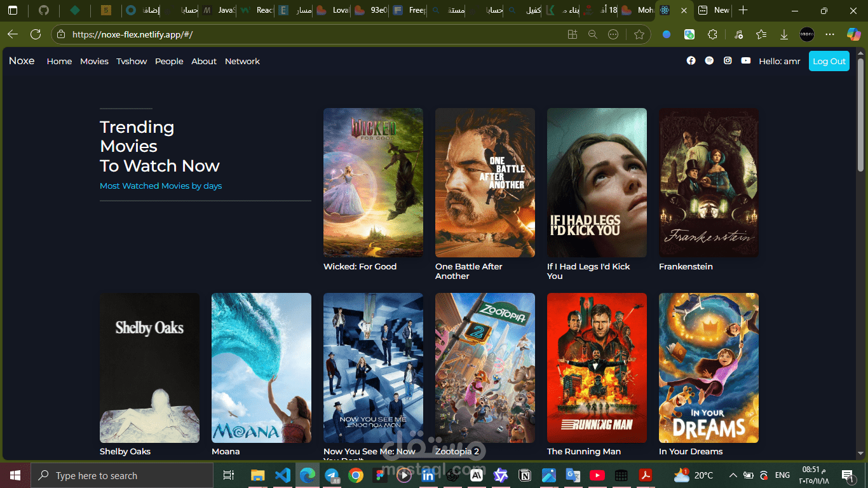Viewport: 868px width, 488px height.
Task: Open the Zootopia 2 movie poster
Action: tap(485, 368)
